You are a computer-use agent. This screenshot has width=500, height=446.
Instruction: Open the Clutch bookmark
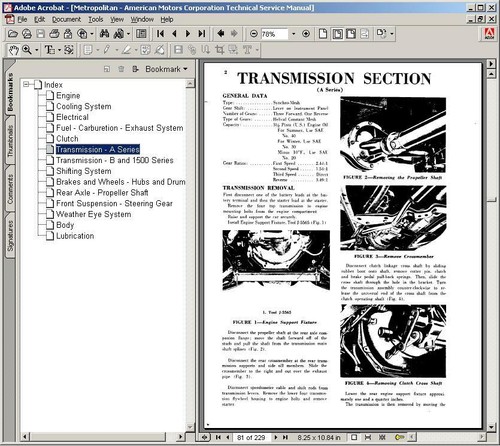pos(67,139)
